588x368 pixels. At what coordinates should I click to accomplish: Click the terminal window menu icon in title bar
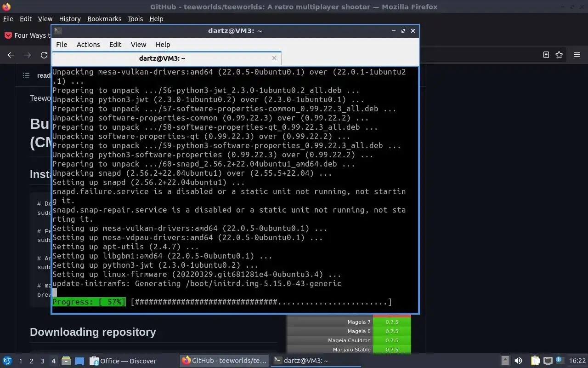click(x=58, y=31)
